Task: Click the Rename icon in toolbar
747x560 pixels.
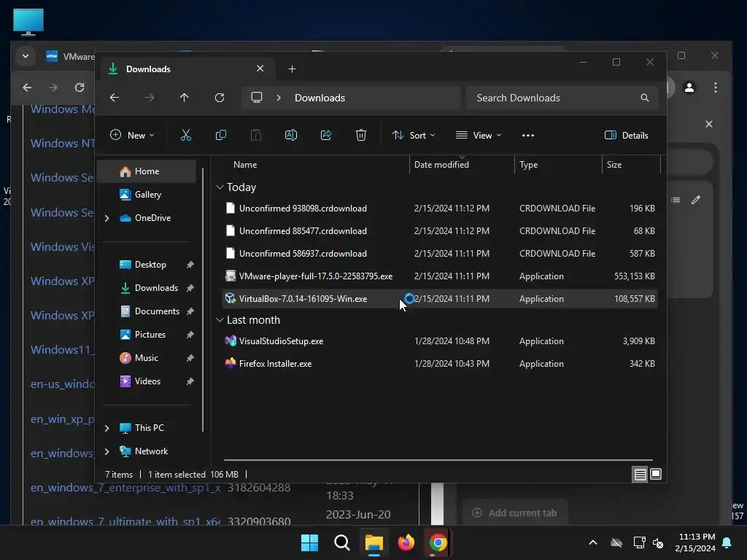Action: [x=290, y=135]
